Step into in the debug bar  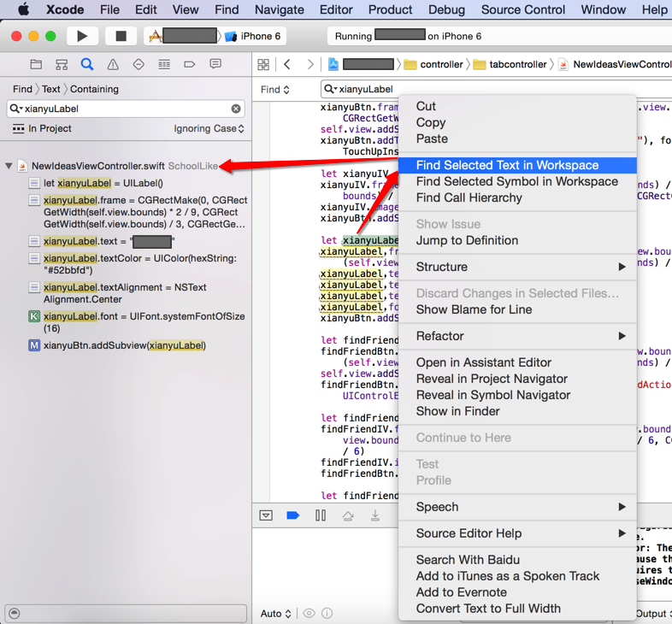(375, 515)
